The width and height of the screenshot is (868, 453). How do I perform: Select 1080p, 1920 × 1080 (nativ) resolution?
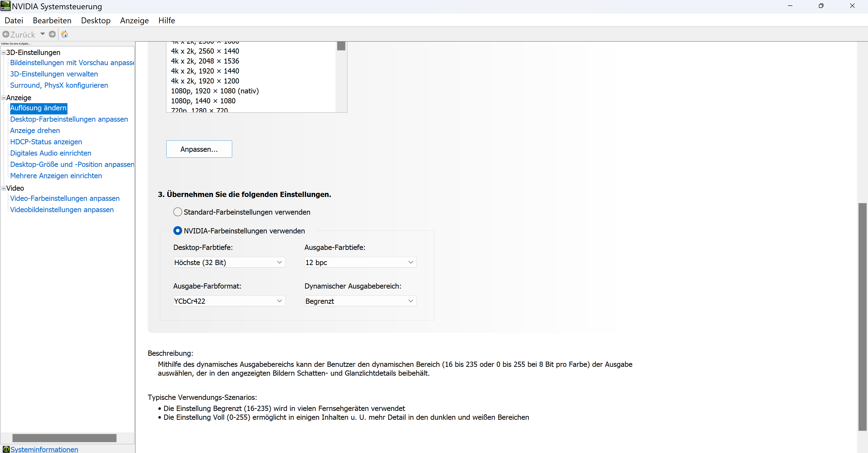(x=215, y=91)
